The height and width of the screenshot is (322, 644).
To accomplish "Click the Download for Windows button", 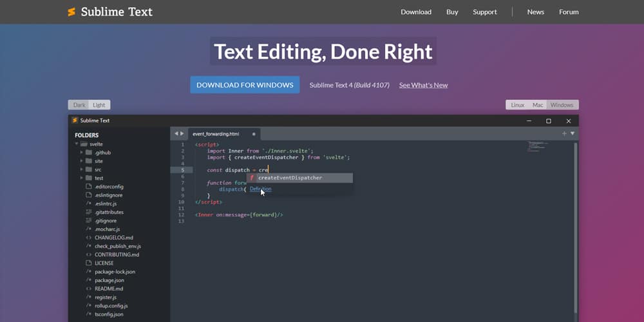I will coord(245,85).
